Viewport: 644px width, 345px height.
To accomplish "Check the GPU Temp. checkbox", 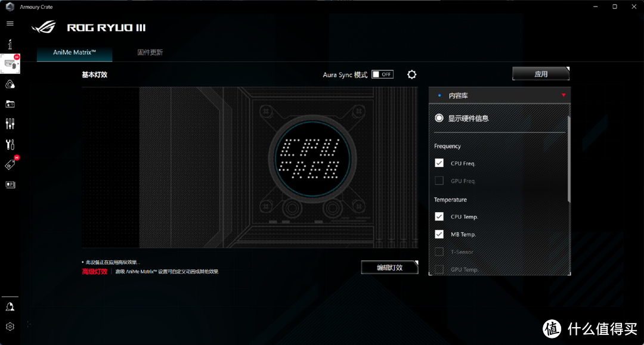I will tap(439, 269).
